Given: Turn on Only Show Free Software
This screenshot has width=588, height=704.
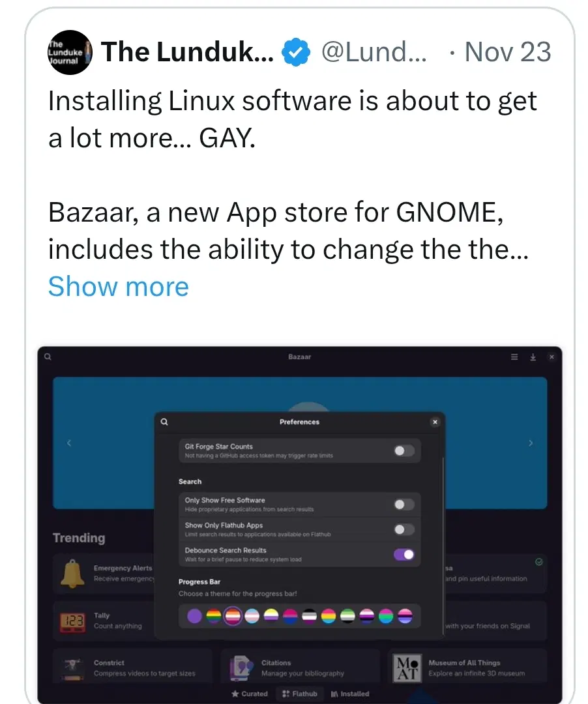Looking at the screenshot, I should coord(404,505).
